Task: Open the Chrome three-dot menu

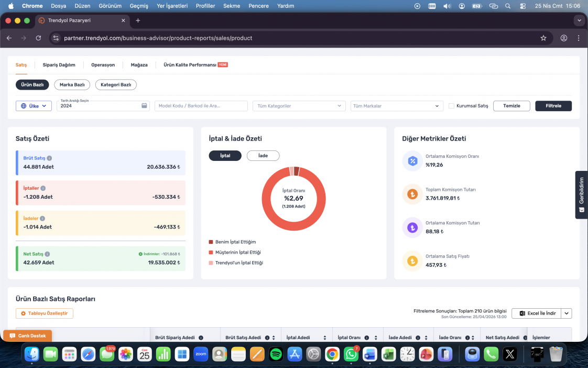Action: pyautogui.click(x=579, y=38)
